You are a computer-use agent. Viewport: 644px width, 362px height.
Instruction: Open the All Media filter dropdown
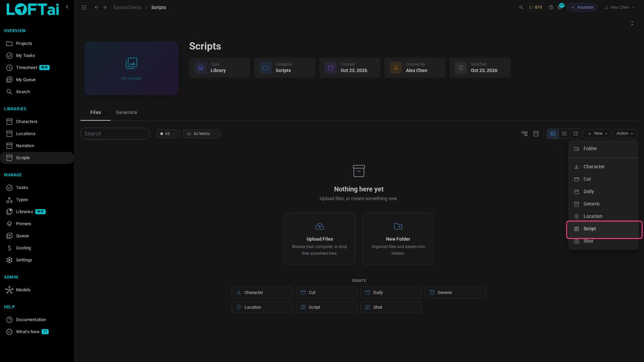point(201,134)
